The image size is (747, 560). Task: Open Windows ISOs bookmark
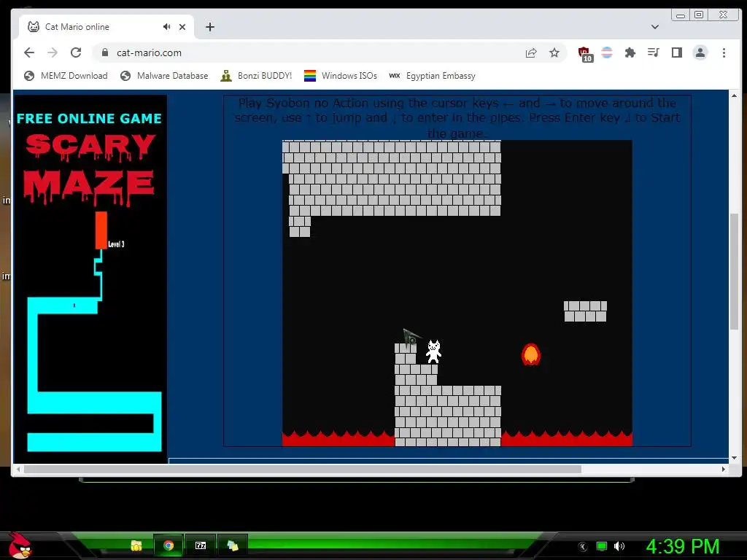341,76
